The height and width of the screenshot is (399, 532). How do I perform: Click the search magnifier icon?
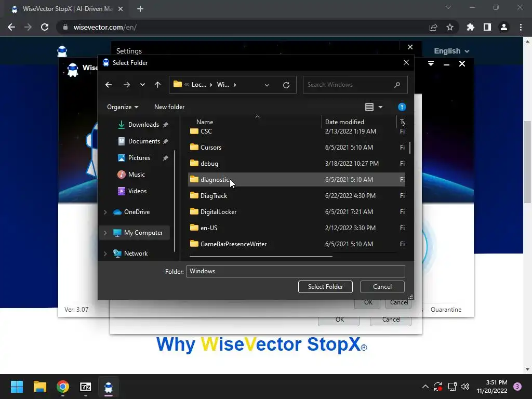pyautogui.click(x=397, y=85)
